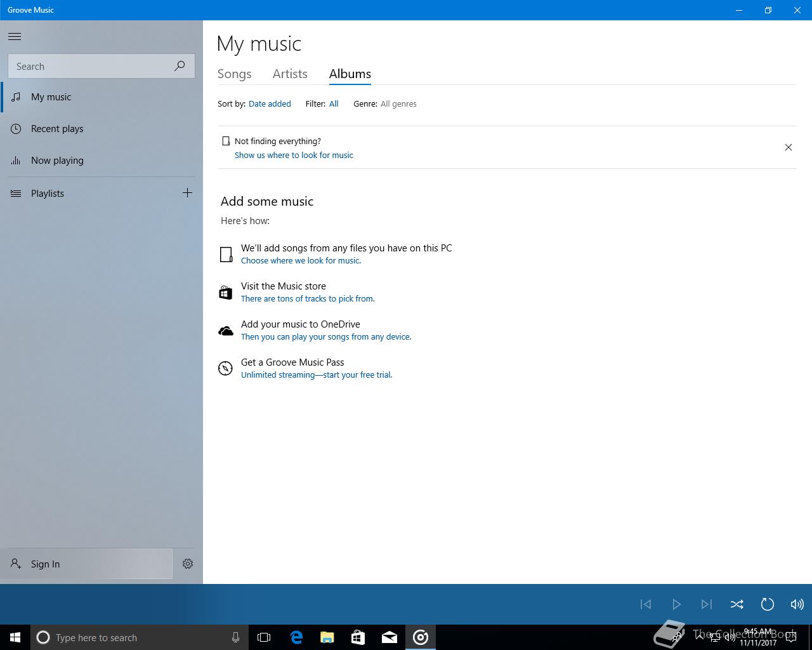Click Unlimited streaming free trial link
812x650 pixels.
click(x=317, y=375)
